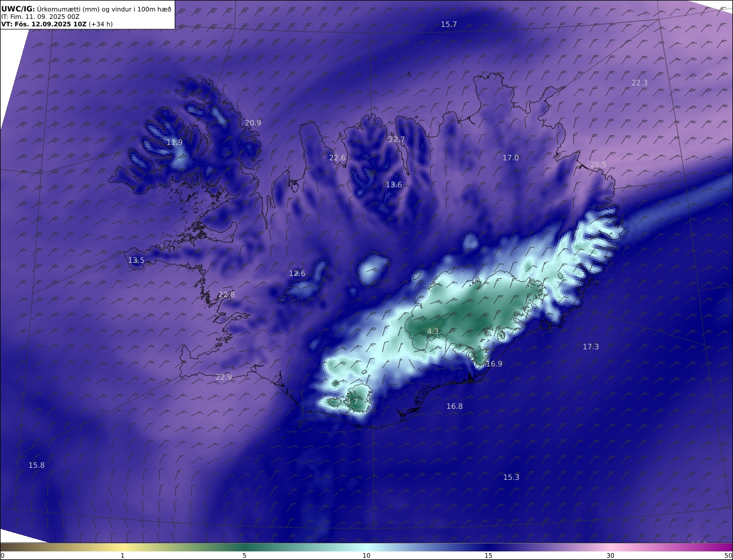Select the 22.7 value label
The width and height of the screenshot is (733, 560).
pyautogui.click(x=396, y=139)
